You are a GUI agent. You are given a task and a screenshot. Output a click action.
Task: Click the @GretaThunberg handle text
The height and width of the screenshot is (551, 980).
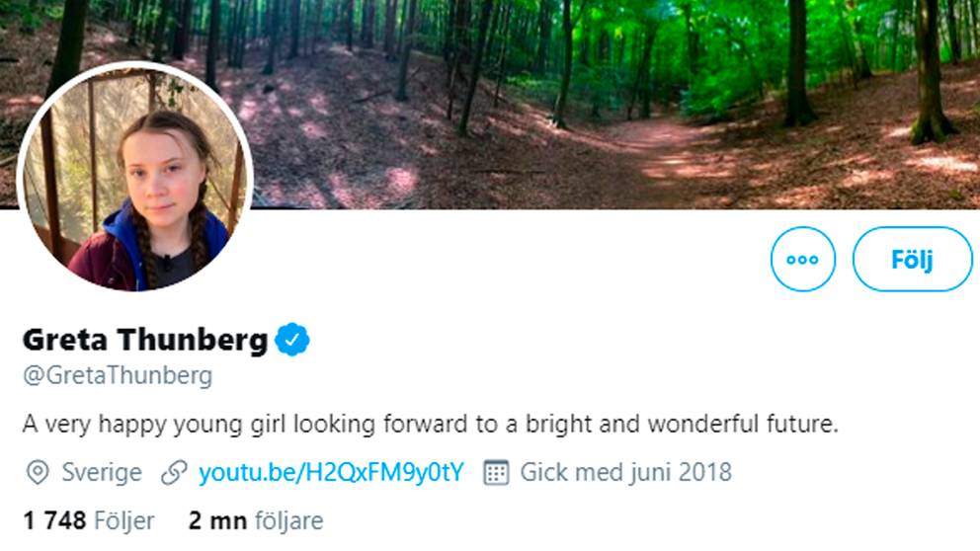(118, 376)
